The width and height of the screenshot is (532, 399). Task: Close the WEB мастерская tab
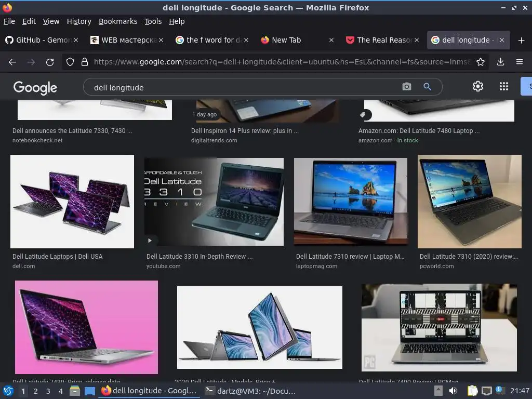click(x=161, y=40)
